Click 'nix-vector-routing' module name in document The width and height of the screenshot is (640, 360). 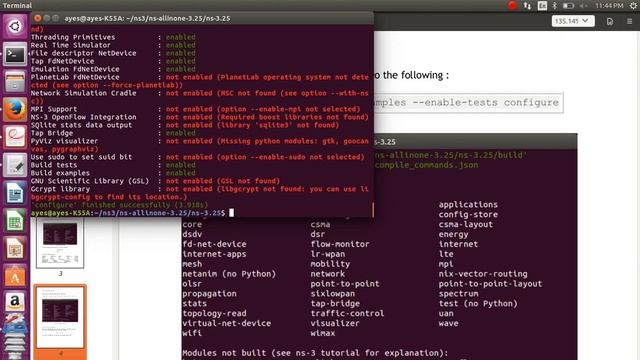pyautogui.click(x=483, y=274)
